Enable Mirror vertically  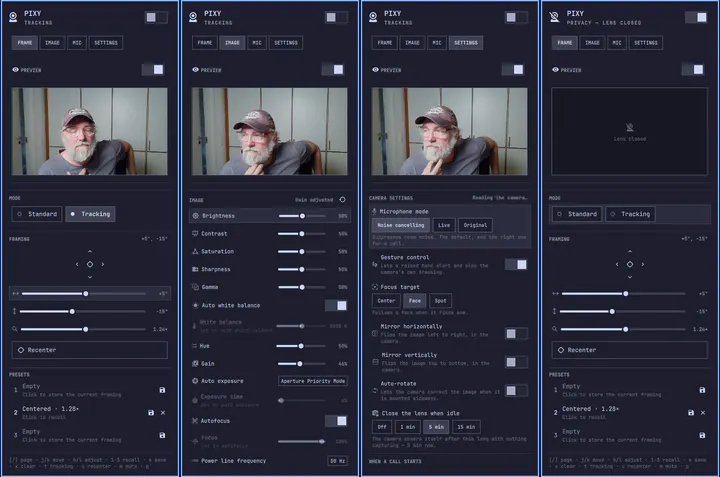(516, 362)
